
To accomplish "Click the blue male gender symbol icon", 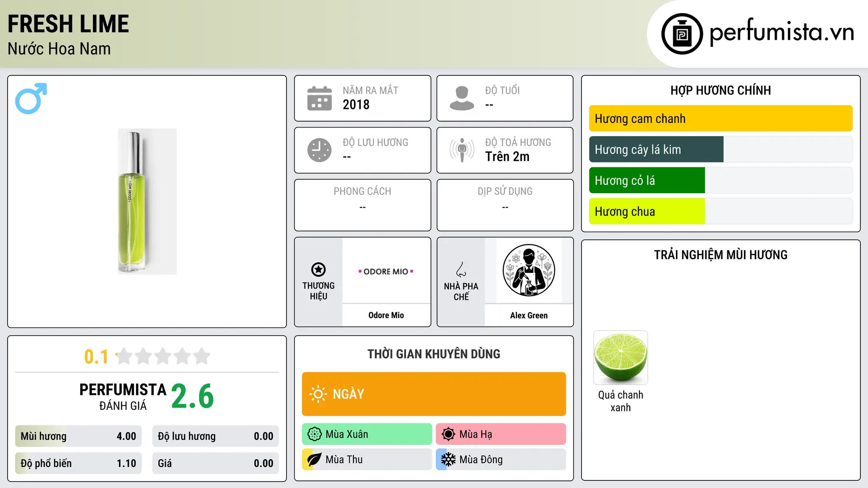I will [31, 98].
